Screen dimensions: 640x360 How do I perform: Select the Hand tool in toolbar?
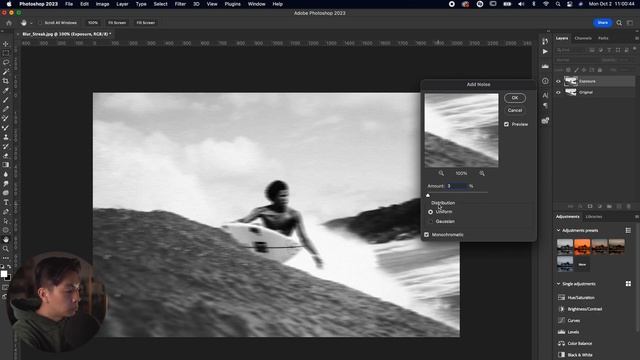(6, 240)
